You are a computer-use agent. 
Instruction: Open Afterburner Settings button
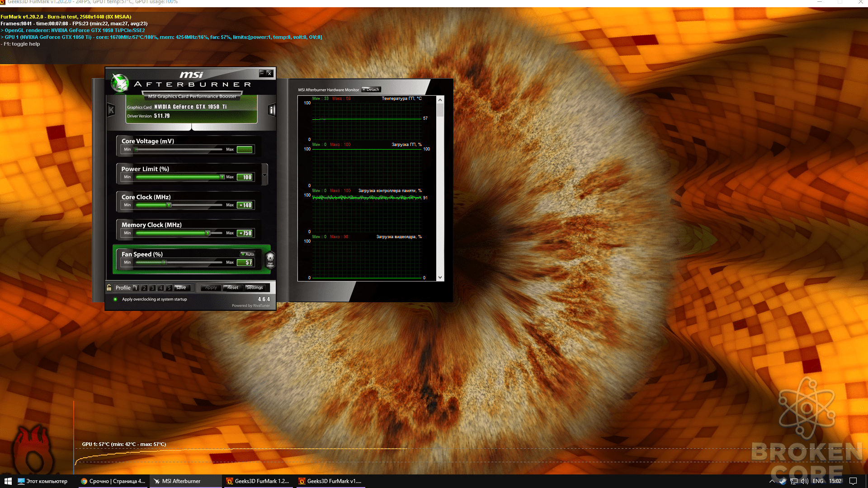(255, 287)
